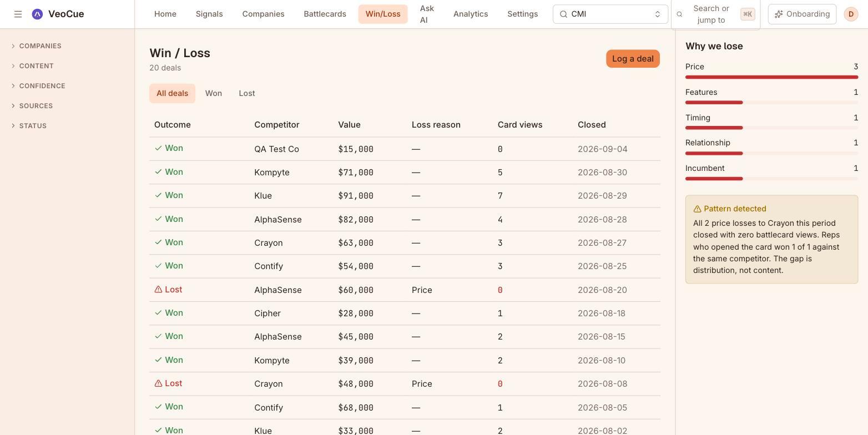Image resolution: width=868 pixels, height=435 pixels.
Task: Filter deals by the Lost tab
Action: point(247,93)
